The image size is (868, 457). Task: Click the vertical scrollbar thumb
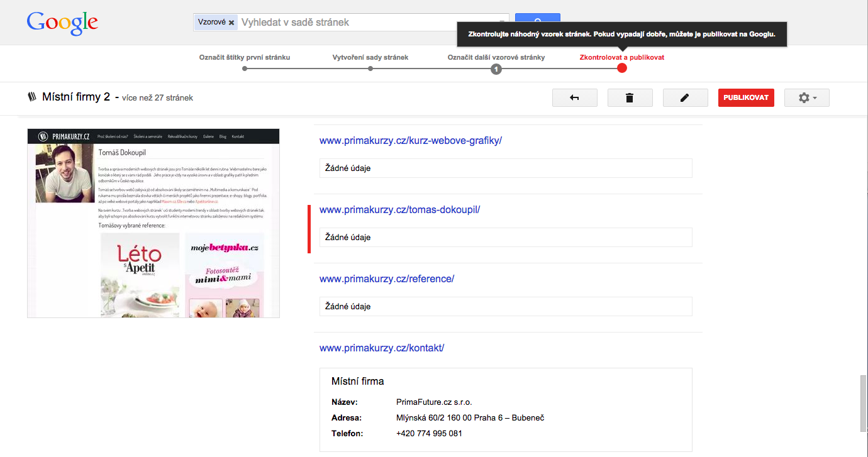pos(864,403)
